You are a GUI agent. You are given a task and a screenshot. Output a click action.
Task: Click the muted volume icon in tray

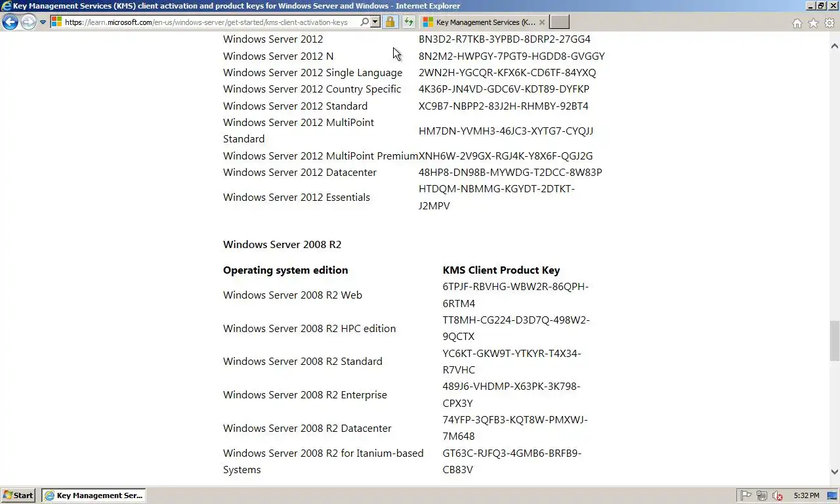778,495
